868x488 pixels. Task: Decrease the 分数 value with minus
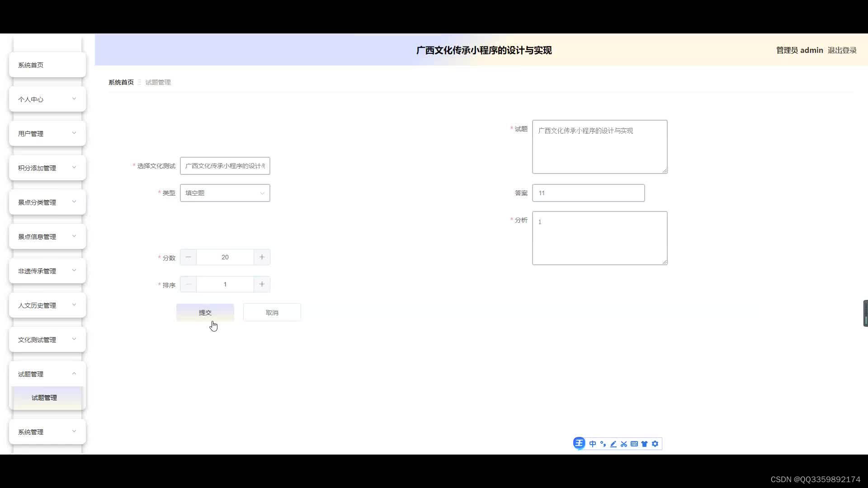(189, 257)
